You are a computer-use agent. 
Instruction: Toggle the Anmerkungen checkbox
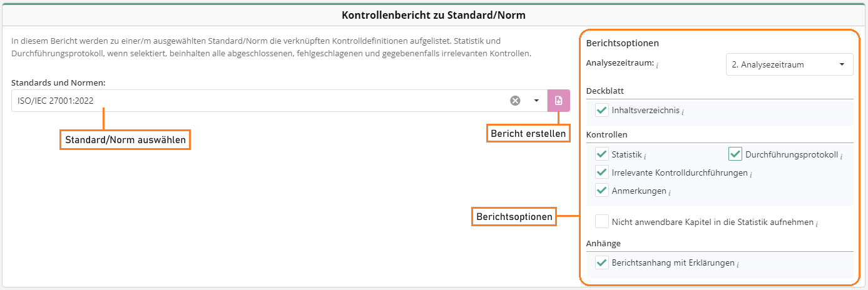[x=602, y=191]
